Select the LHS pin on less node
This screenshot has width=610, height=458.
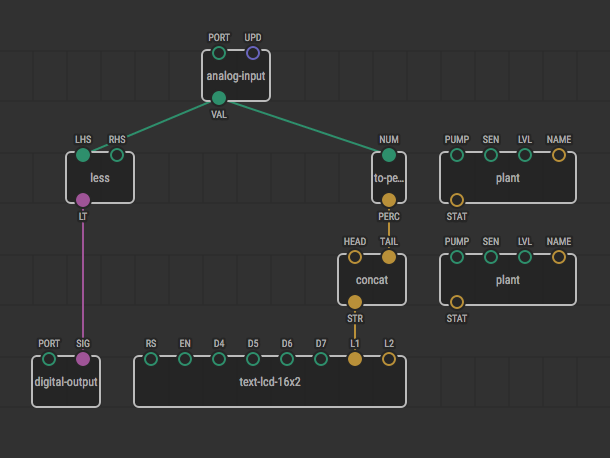click(83, 155)
